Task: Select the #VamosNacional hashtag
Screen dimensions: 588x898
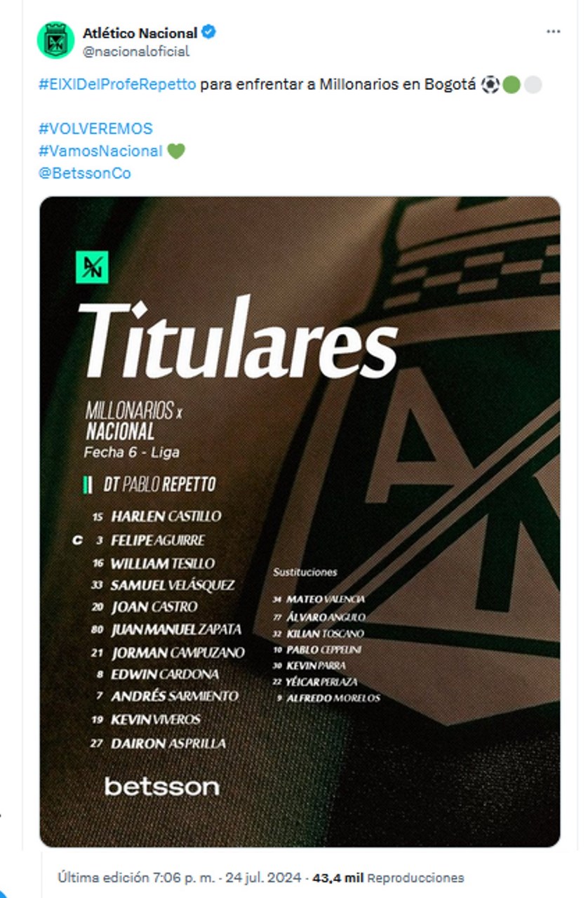Action: point(100,151)
